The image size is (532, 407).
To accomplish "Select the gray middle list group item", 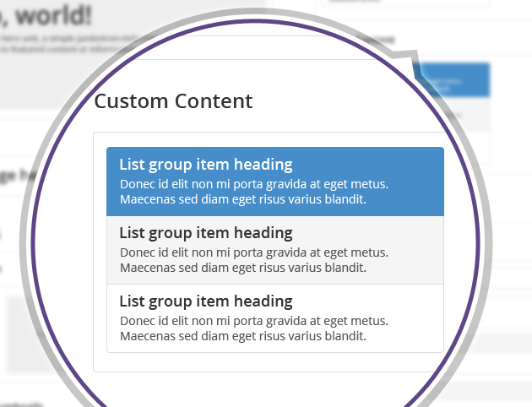I will (275, 250).
